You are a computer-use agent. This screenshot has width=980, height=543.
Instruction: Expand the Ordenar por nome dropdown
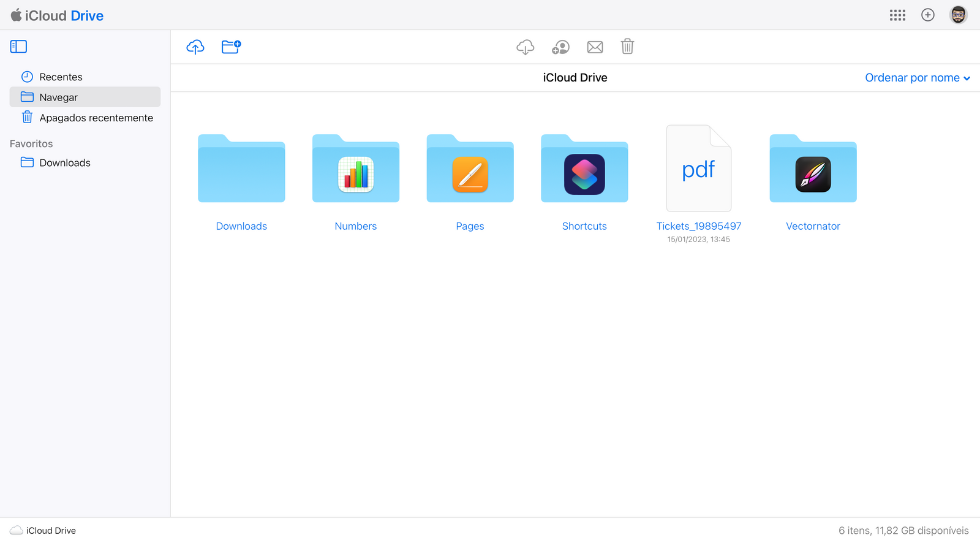[917, 78]
